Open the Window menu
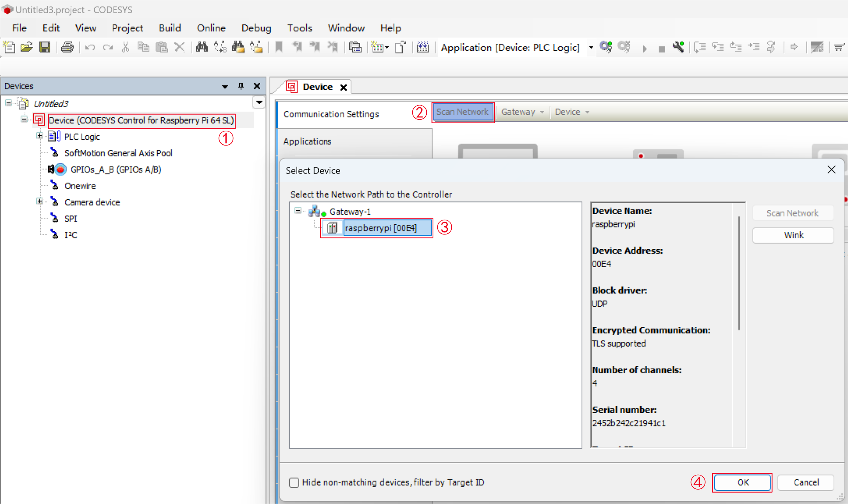848x504 pixels. coord(346,28)
